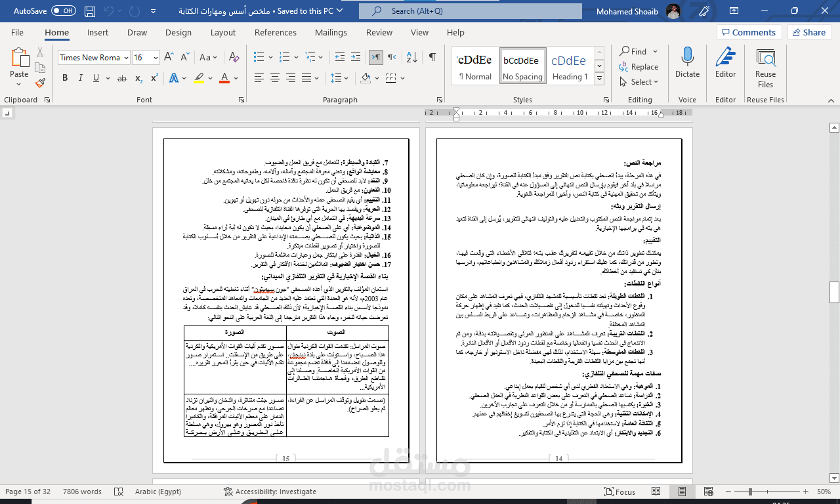The image size is (840, 504).
Task: Center align the text
Action: (x=275, y=77)
